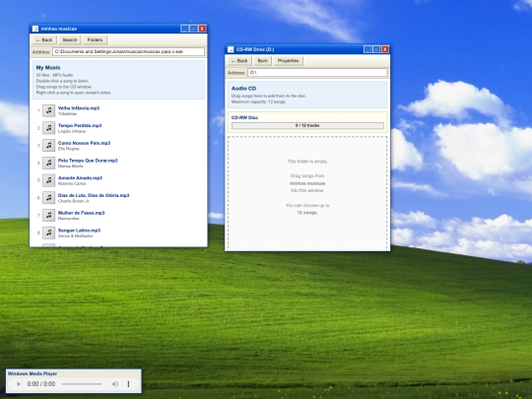The image size is (532, 399).
Task: Seek on the media player progress slider
Action: 82,384
